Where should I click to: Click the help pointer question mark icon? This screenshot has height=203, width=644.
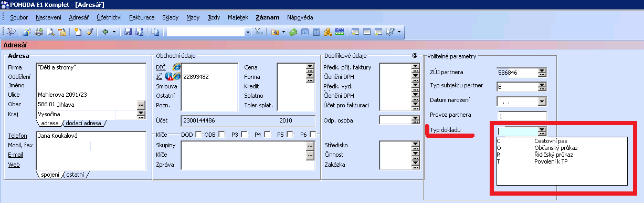[390, 32]
